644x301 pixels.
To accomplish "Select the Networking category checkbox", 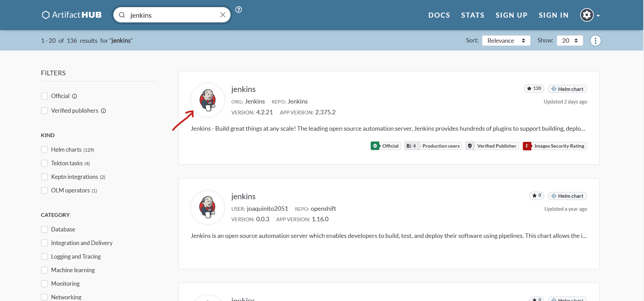I will tap(44, 297).
